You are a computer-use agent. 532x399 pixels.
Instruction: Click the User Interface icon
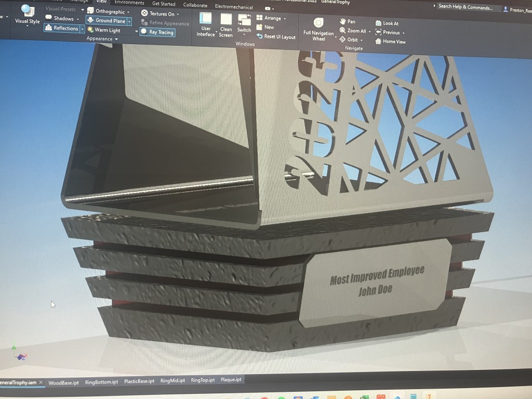(x=206, y=20)
